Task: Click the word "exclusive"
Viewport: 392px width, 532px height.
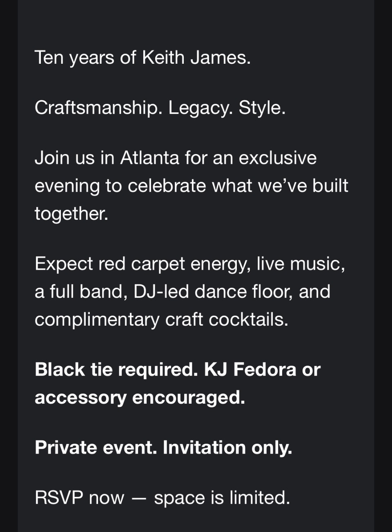Action: [x=278, y=158]
